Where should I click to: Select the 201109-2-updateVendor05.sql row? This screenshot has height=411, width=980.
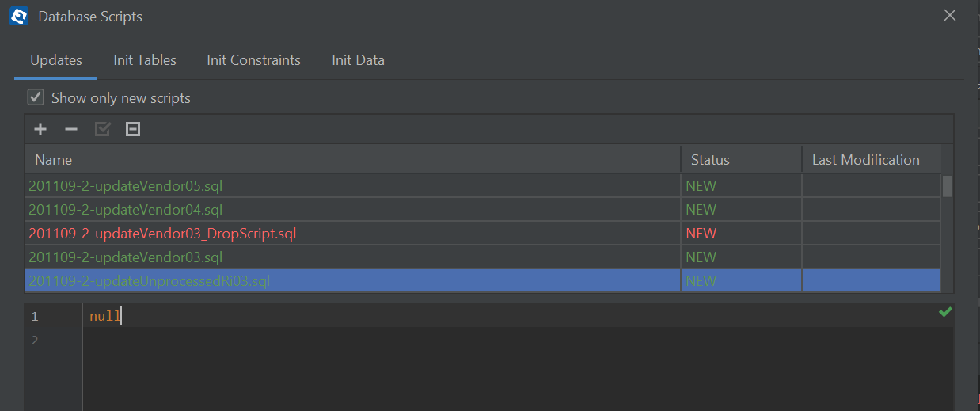[x=482, y=186]
